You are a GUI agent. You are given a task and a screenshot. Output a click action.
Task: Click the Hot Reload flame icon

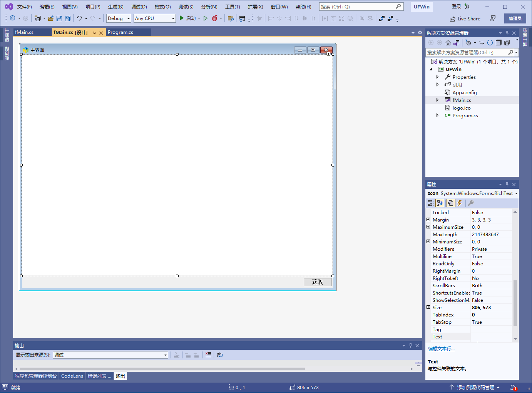pyautogui.click(x=215, y=18)
